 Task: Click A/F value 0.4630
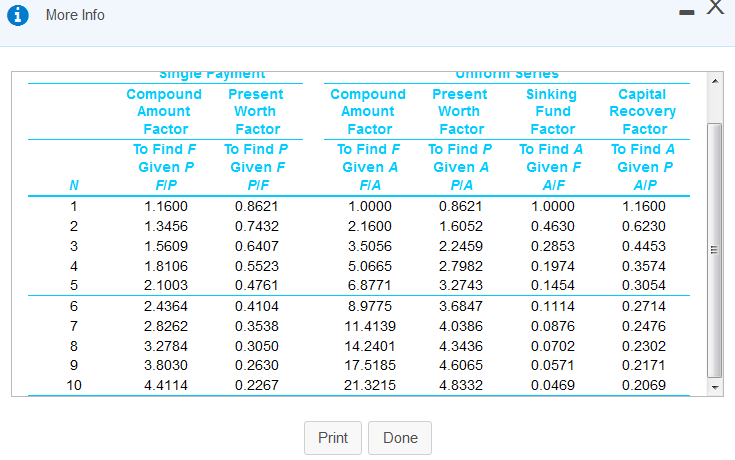coord(553,226)
